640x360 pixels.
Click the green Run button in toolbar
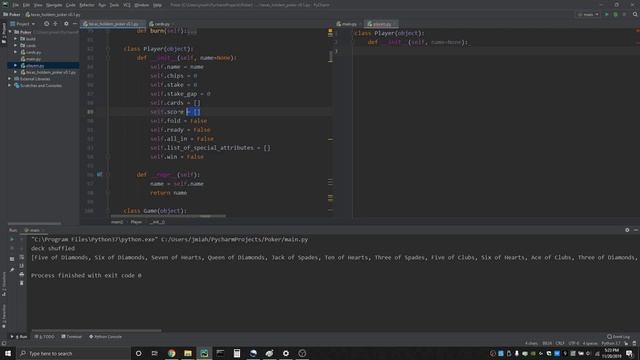click(607, 14)
